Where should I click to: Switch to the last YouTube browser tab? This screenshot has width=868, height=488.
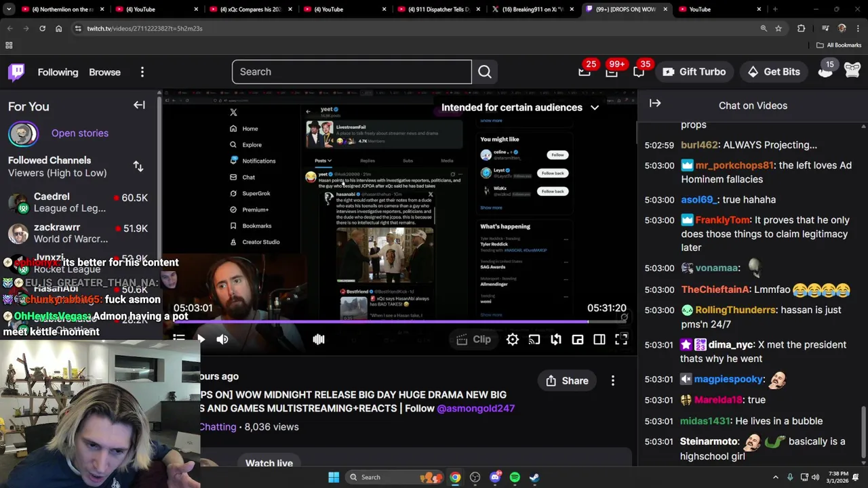point(720,9)
